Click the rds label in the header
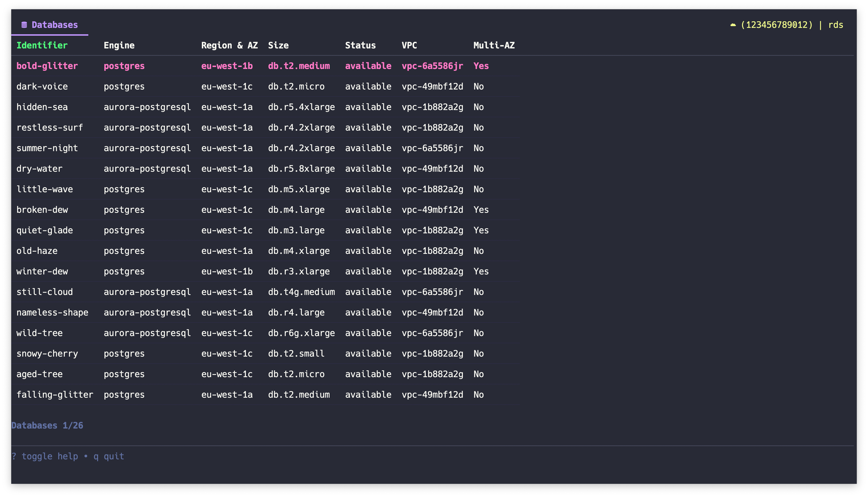 [835, 25]
